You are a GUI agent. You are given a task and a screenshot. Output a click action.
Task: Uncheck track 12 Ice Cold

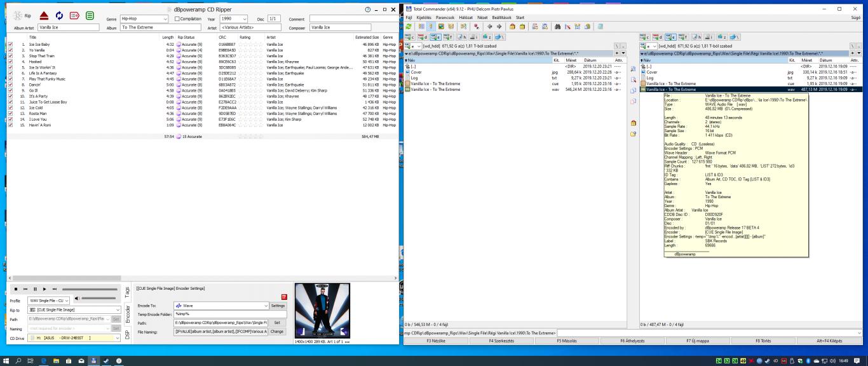pos(10,107)
